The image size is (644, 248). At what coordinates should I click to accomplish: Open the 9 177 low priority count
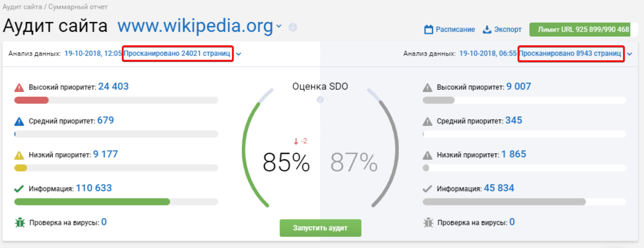(105, 154)
